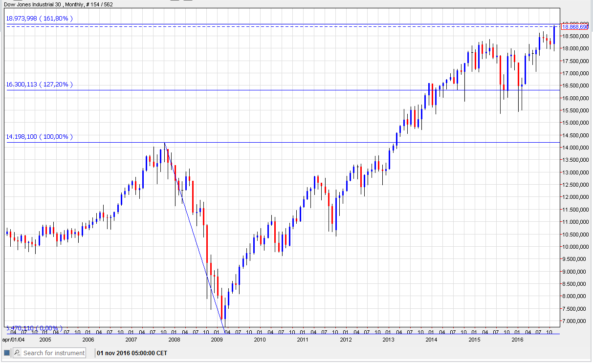This screenshot has width=593, height=364.
Task: Click the 2016 year label on time axis
Action: 517,339
